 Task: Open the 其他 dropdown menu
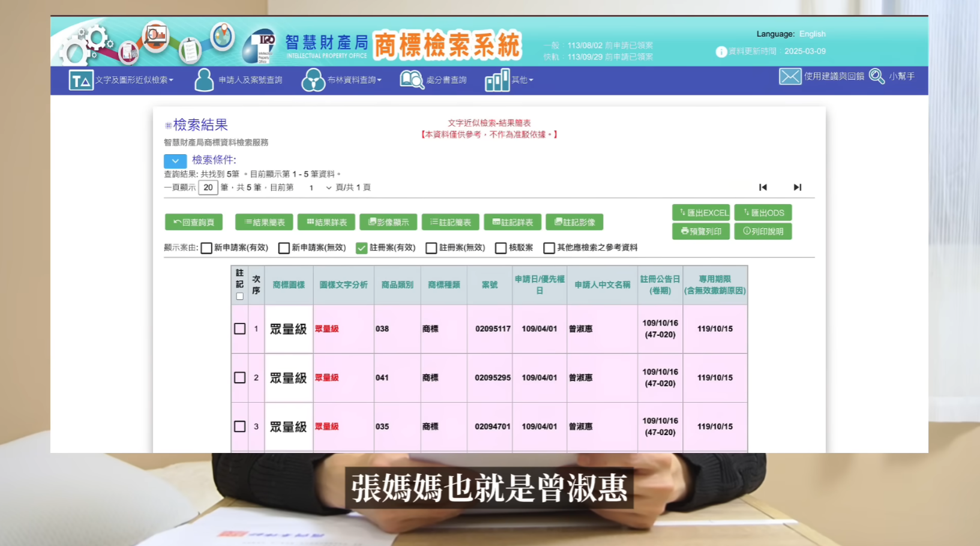pos(522,80)
